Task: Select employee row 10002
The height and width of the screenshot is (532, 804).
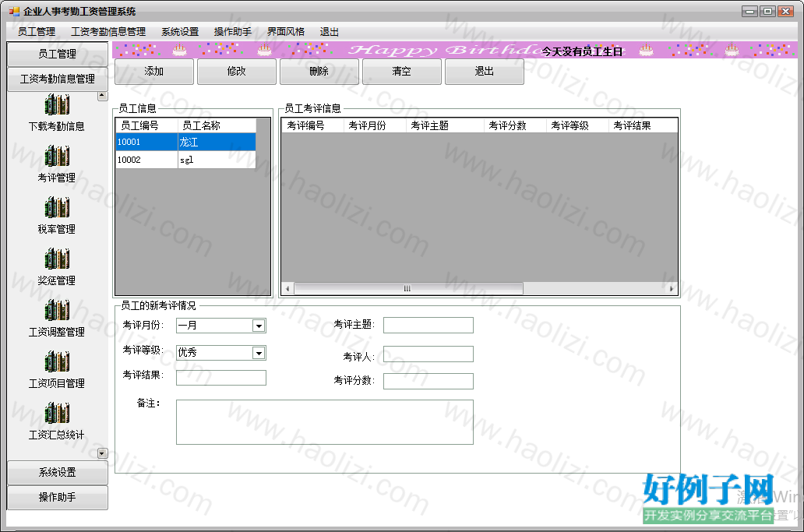Action: pos(185,160)
